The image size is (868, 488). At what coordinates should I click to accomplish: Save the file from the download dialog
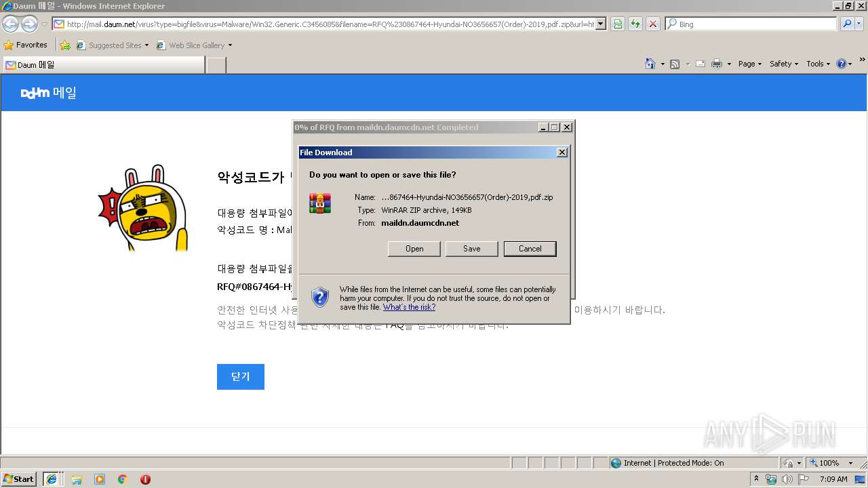click(x=472, y=249)
